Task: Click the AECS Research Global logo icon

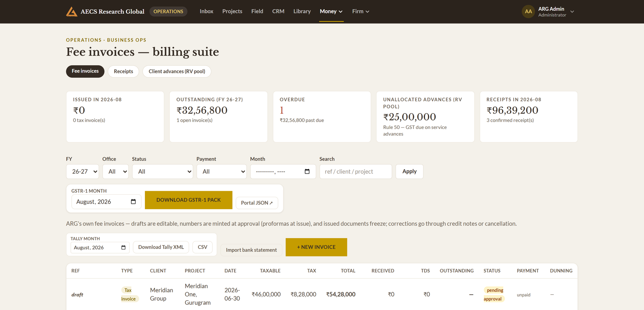Action: coord(72,12)
